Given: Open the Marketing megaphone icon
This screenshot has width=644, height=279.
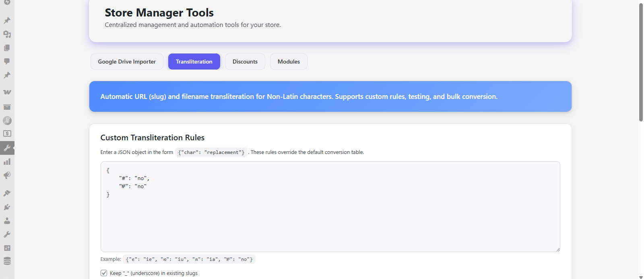Looking at the screenshot, I should 7,175.
